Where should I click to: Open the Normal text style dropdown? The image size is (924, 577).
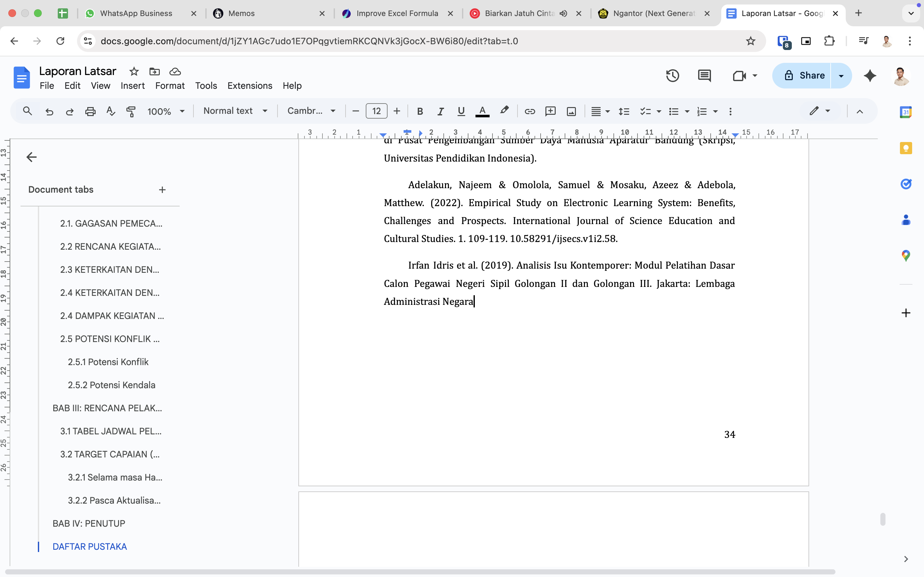coord(235,111)
